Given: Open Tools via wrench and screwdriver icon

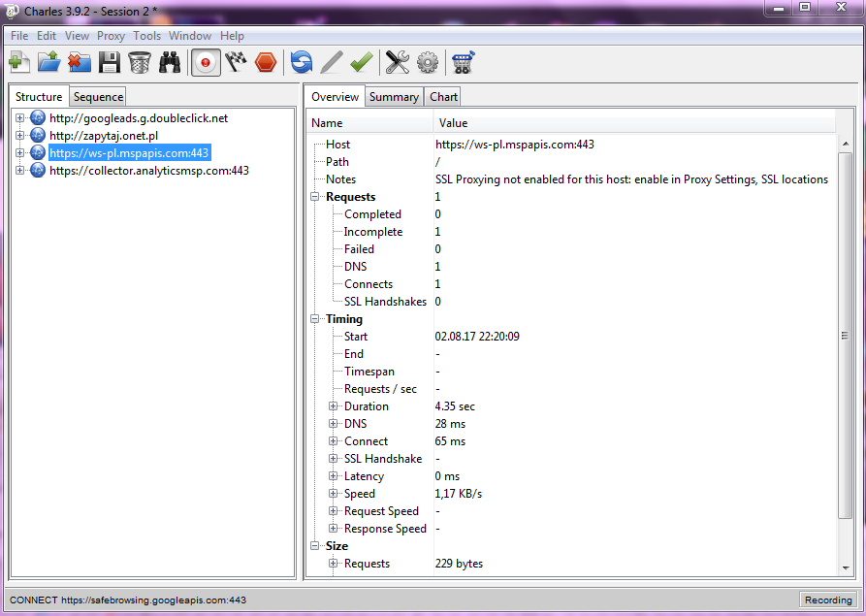Looking at the screenshot, I should click(x=398, y=63).
